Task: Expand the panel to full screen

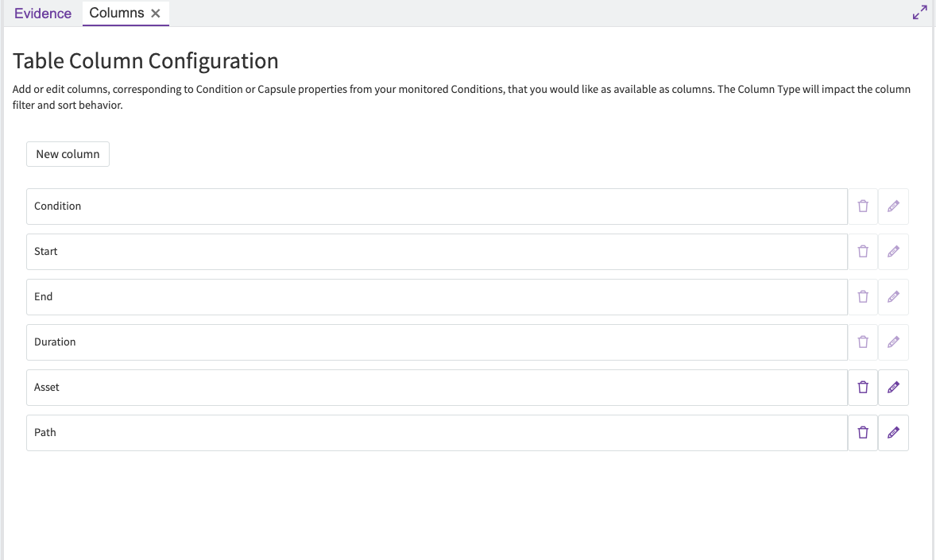Action: click(920, 13)
